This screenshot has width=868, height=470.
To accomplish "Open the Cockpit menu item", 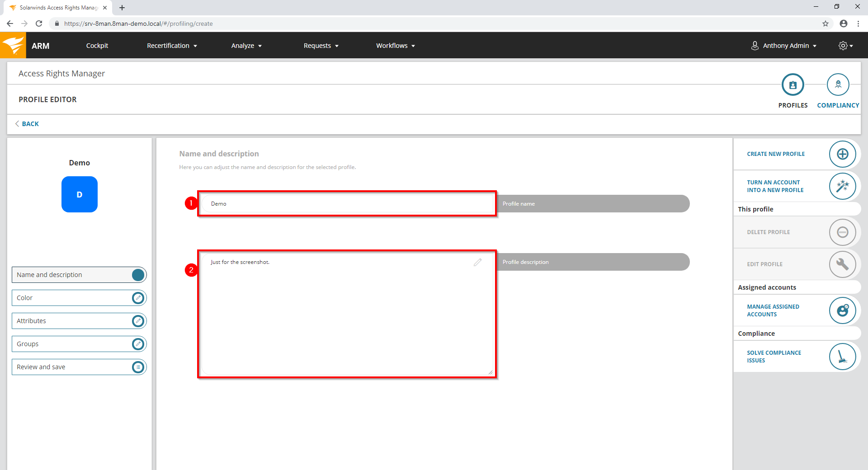I will click(97, 46).
